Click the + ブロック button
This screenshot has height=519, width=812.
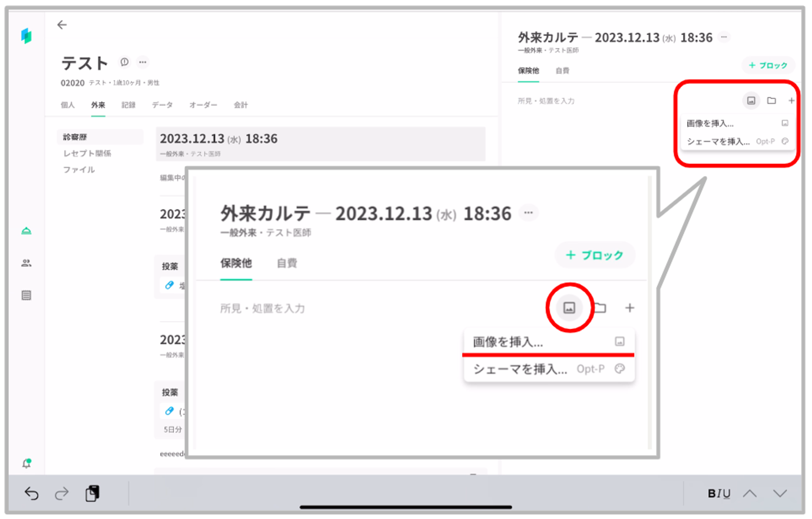click(768, 65)
